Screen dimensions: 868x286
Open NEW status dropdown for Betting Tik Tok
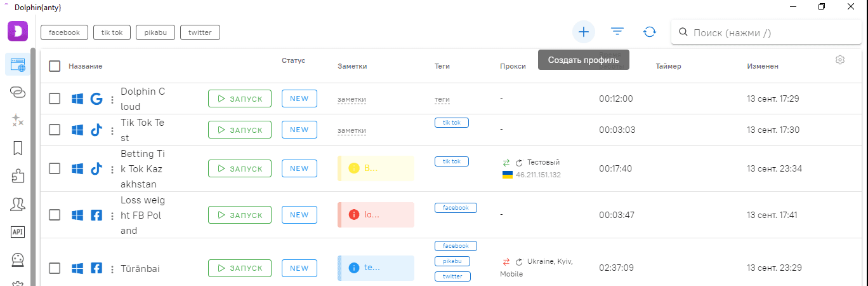click(299, 168)
